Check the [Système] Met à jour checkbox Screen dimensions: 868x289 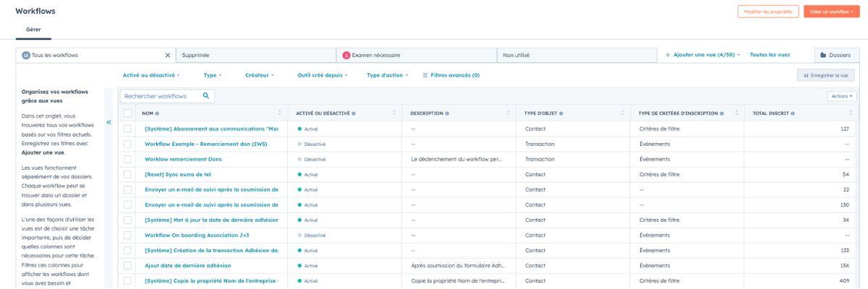tap(128, 220)
